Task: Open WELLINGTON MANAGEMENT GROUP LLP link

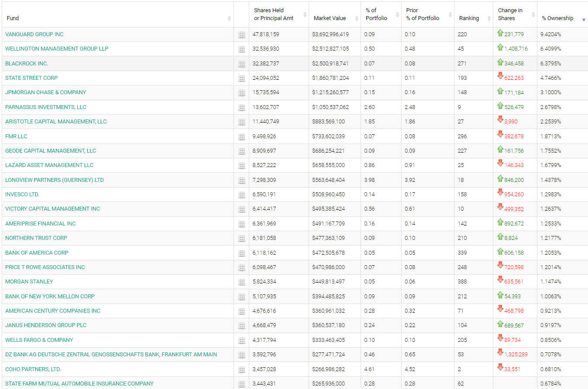Action: [x=57, y=49]
